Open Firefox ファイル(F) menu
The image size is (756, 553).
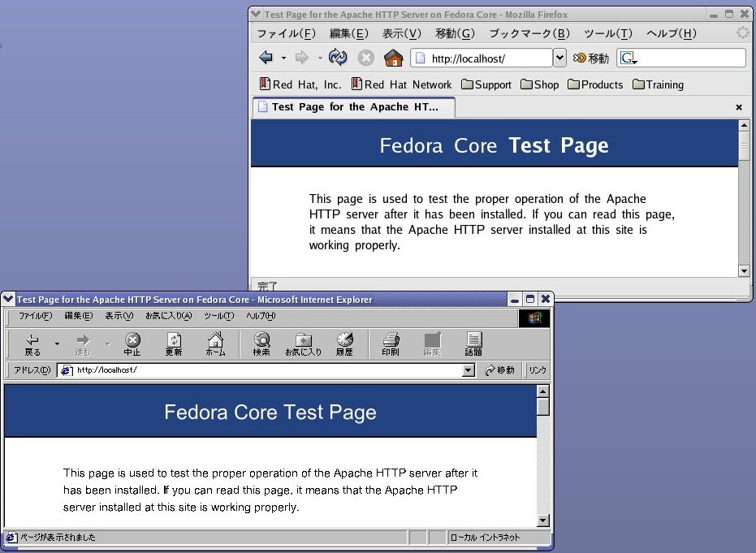click(287, 33)
